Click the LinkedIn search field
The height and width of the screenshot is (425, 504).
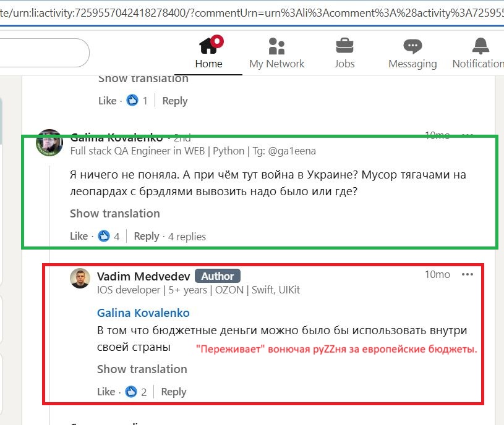[x=45, y=53]
